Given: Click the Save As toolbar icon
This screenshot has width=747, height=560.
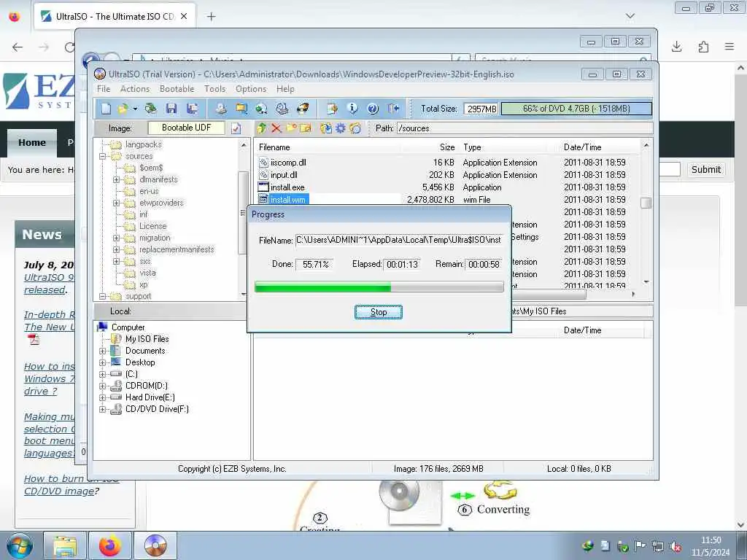Looking at the screenshot, I should tap(193, 109).
